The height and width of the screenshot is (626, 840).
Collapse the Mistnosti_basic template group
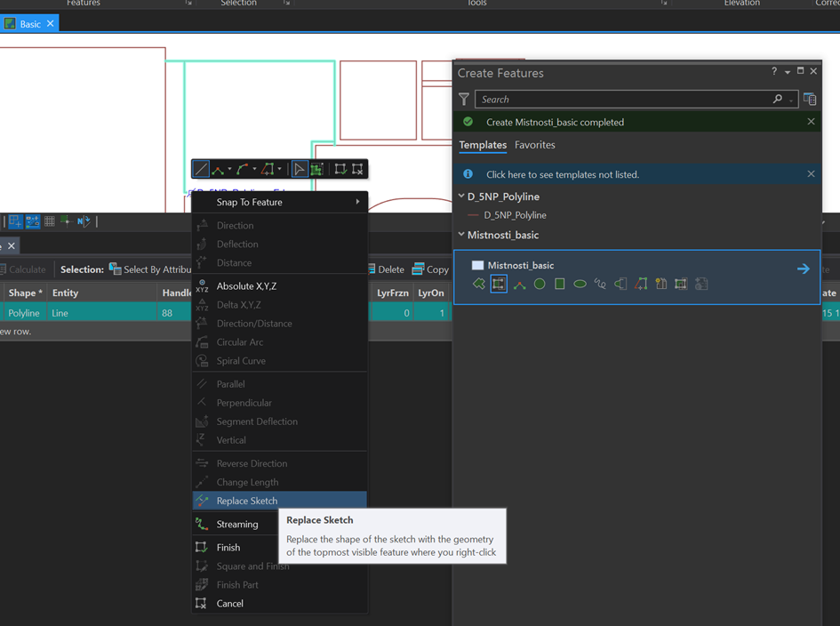click(461, 234)
